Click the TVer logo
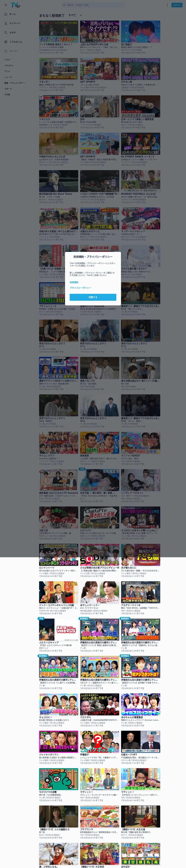 pos(15,5)
